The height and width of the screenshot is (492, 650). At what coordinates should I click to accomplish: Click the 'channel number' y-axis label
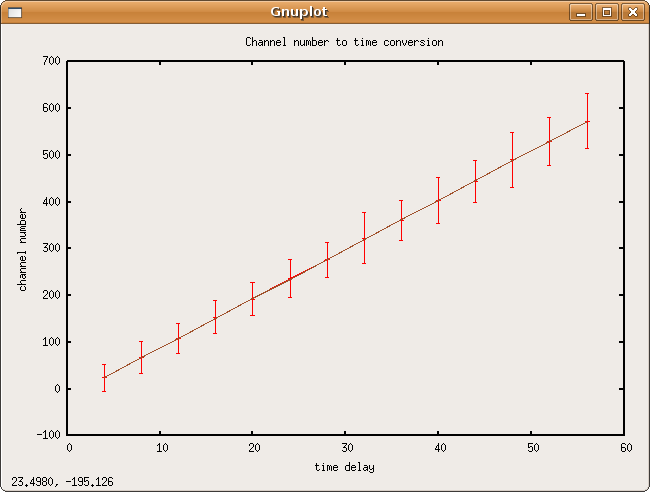coord(23,247)
